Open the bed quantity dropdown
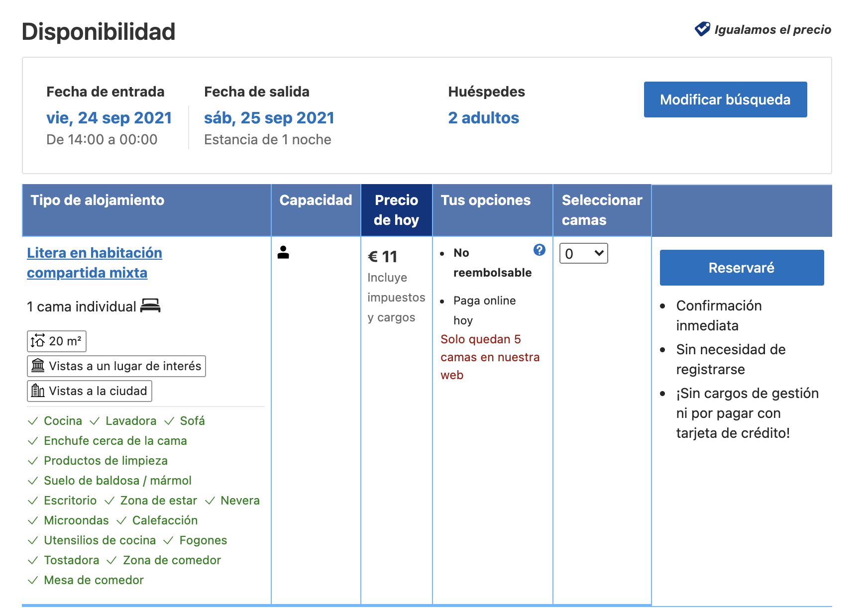The height and width of the screenshot is (608, 868). point(583,253)
